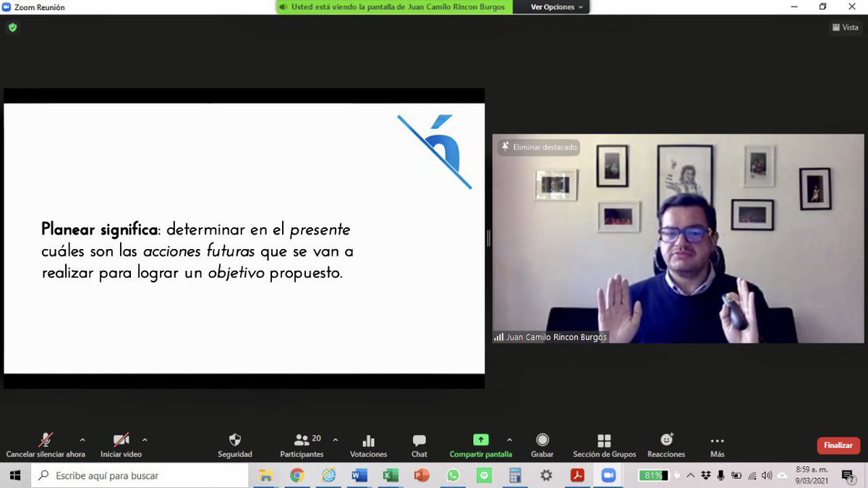Open Internet Explorer from taskbar
Screen dimensions: 868x488
[x=328, y=476]
